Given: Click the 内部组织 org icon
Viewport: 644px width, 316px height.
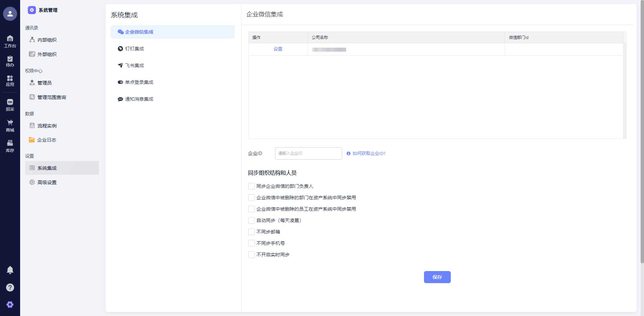Looking at the screenshot, I should 32,40.
